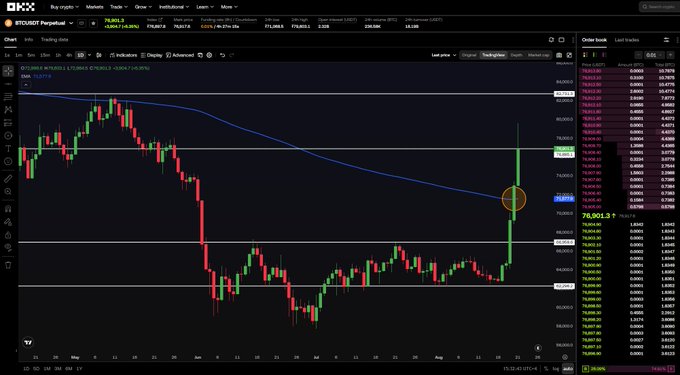Select the emoji icons tool
This screenshot has width=680, height=375.
[8, 161]
